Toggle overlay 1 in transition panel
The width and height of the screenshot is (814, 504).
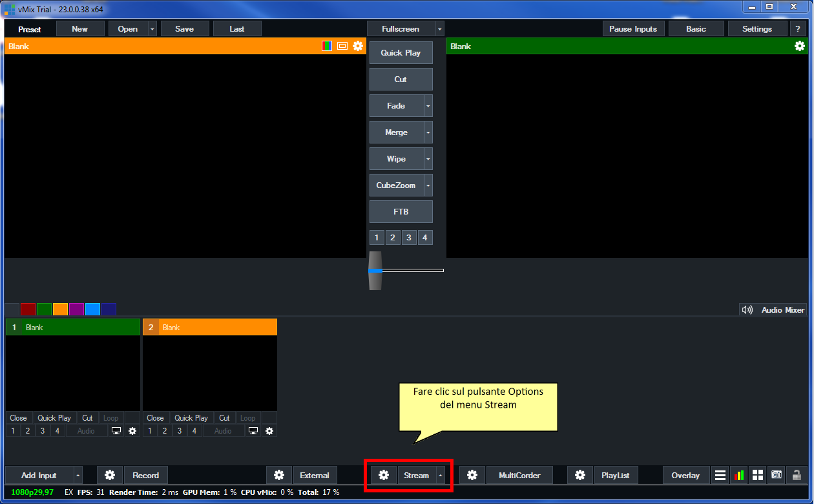tap(377, 238)
